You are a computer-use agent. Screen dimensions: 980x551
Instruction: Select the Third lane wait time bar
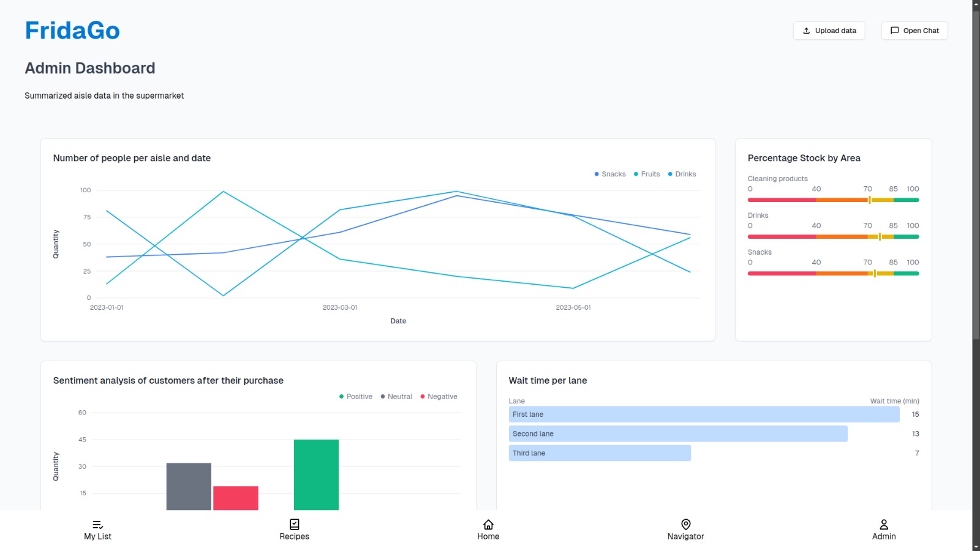point(600,453)
